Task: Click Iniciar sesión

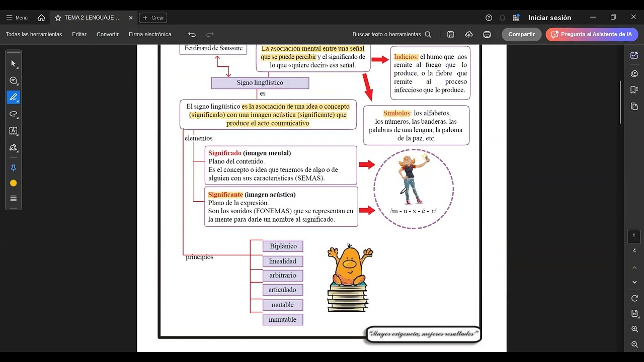Action: point(549,18)
